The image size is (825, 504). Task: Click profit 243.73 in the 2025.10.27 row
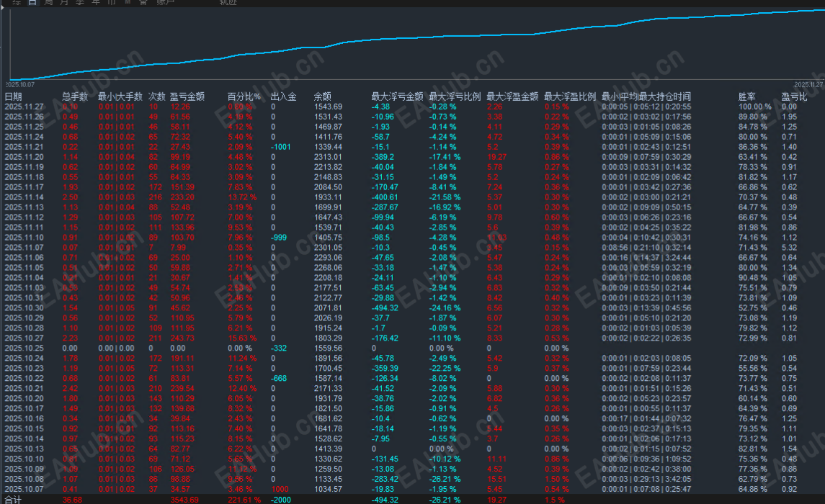pyautogui.click(x=182, y=338)
